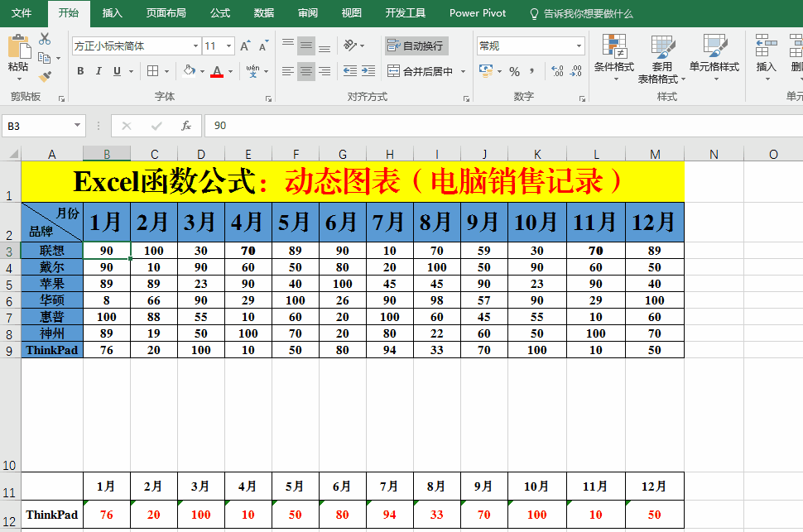
Task: Toggle italic formatting
Action: (x=99, y=71)
